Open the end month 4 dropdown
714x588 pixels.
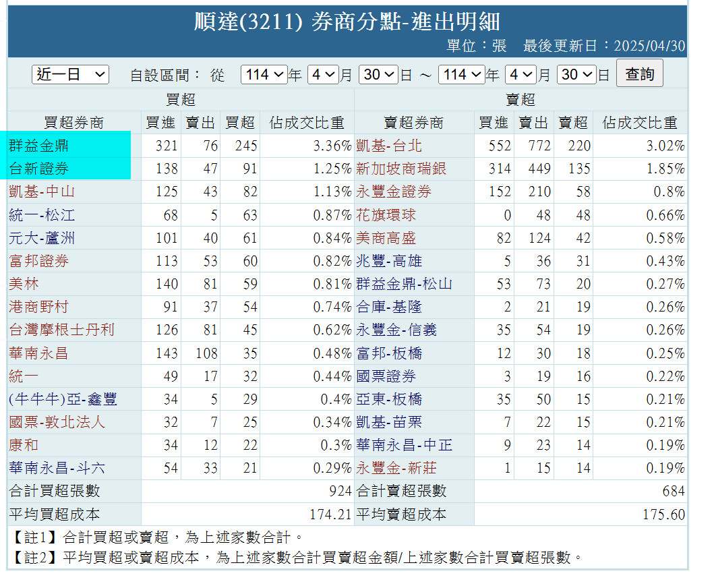pyautogui.click(x=520, y=74)
